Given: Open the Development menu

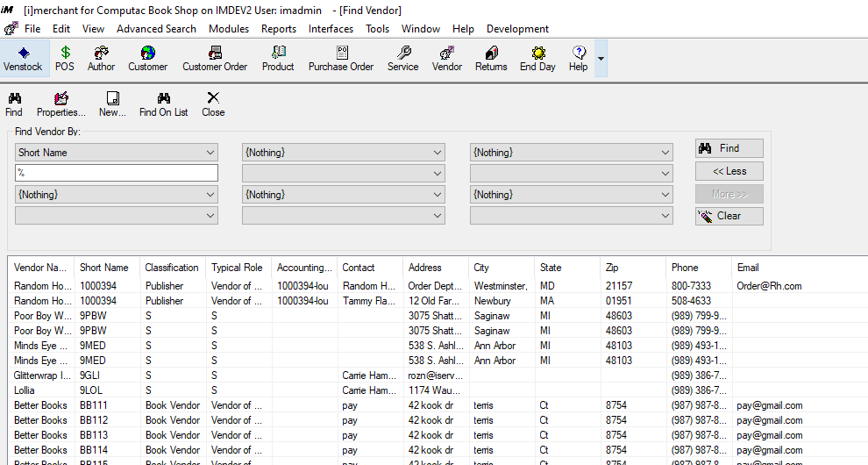Looking at the screenshot, I should click(x=517, y=29).
